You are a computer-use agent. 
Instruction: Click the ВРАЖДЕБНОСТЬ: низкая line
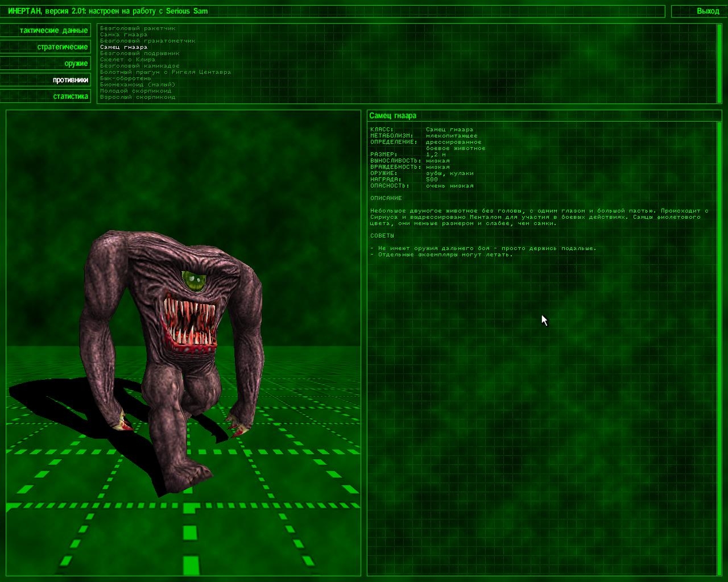pyautogui.click(x=409, y=167)
